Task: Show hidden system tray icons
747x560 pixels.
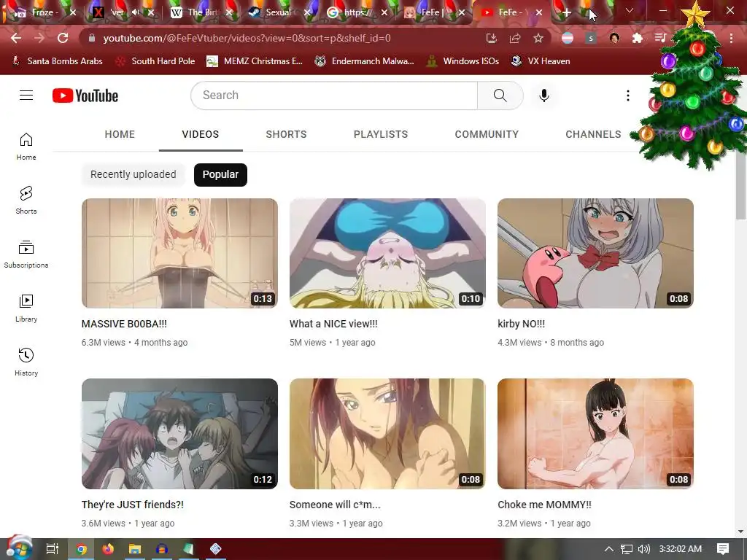Action: point(609,549)
